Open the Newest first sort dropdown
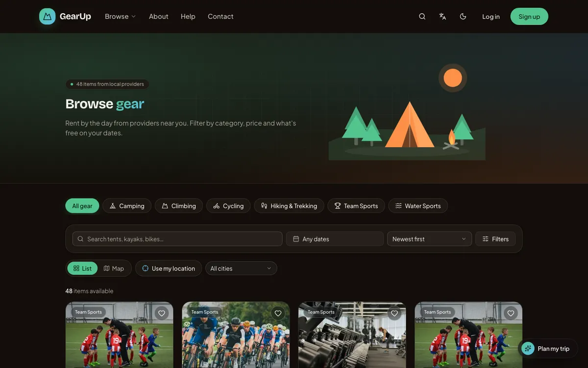 click(x=429, y=239)
